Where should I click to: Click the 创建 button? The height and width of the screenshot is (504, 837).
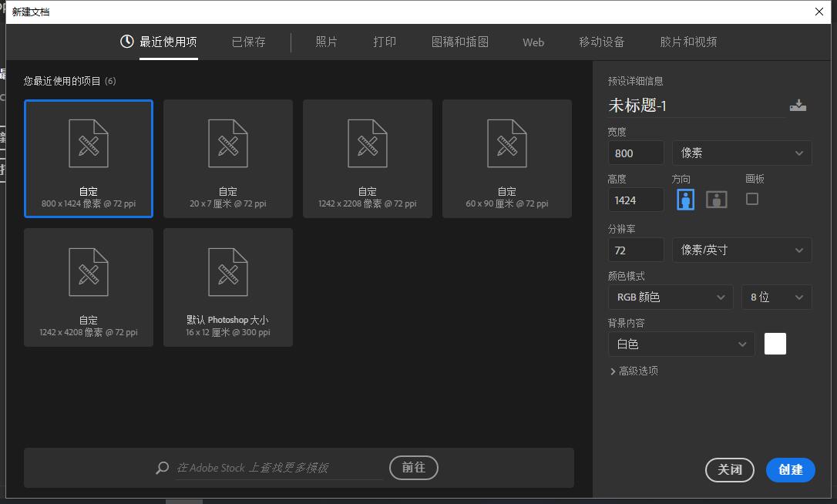(790, 470)
